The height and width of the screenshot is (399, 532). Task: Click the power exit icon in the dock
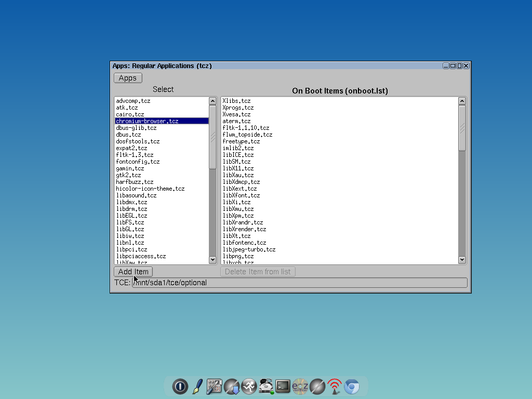click(180, 387)
